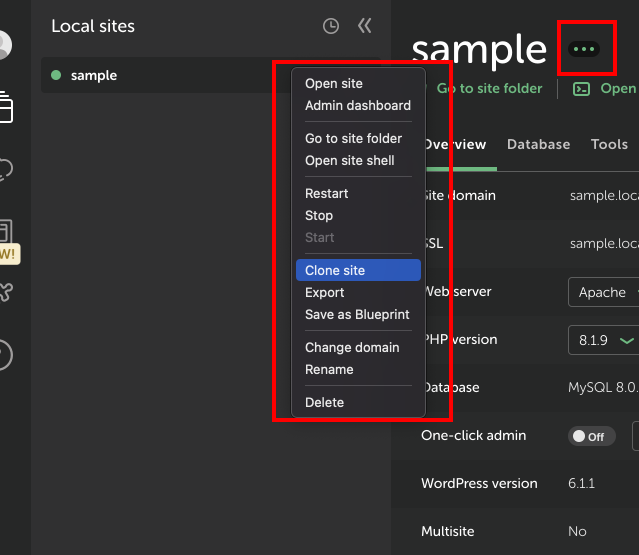The height and width of the screenshot is (555, 639).
Task: Click the green running status dot
Action: tap(56, 75)
